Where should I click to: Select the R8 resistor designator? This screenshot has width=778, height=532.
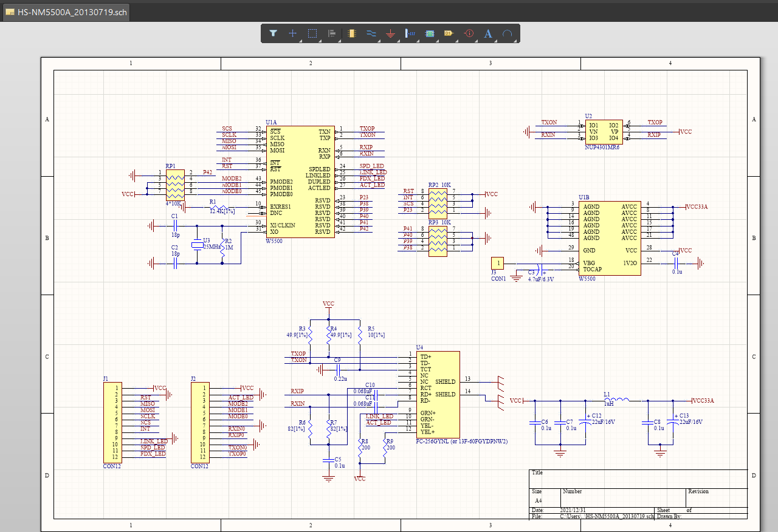click(x=365, y=441)
